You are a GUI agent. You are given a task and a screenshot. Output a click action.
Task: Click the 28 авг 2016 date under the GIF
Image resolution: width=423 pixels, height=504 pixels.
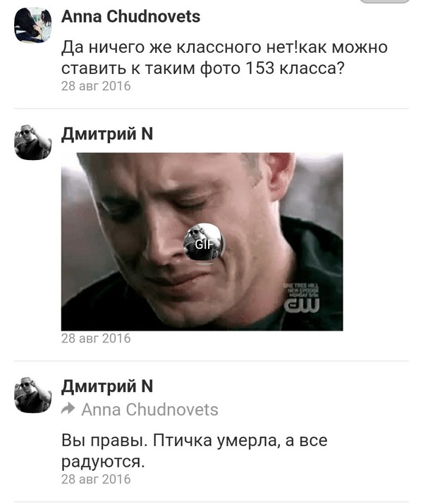point(96,338)
